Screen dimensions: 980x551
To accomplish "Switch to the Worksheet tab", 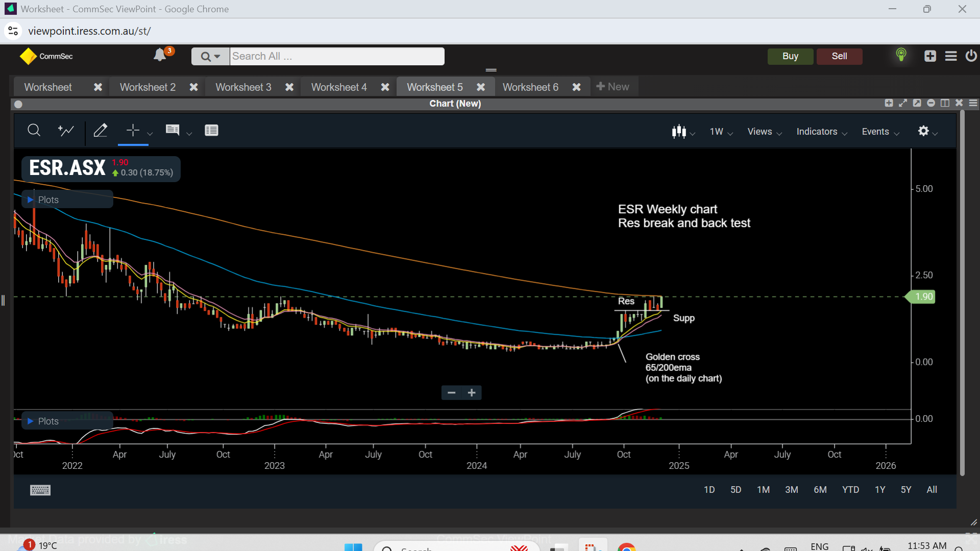I will [x=48, y=87].
